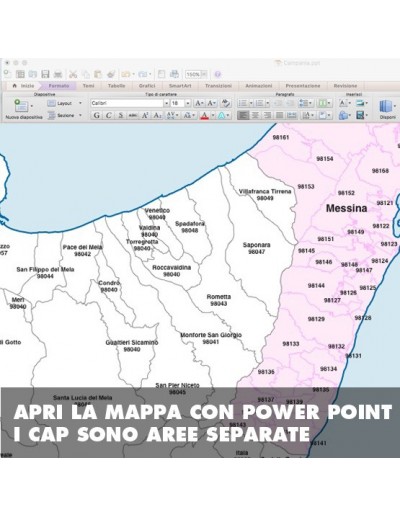This screenshot has height=517, width=400.
Task: Click the distributed text alignment icon
Action: coord(292,115)
